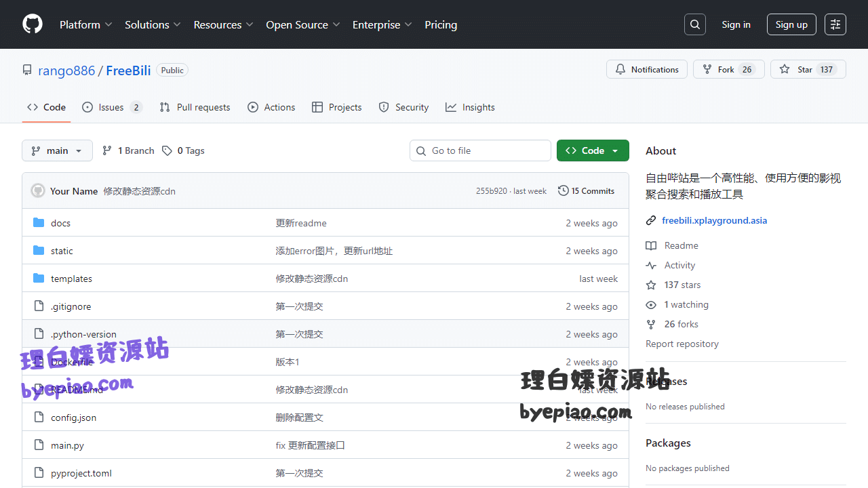
Task: Click the Notifications bell button
Action: coord(647,69)
